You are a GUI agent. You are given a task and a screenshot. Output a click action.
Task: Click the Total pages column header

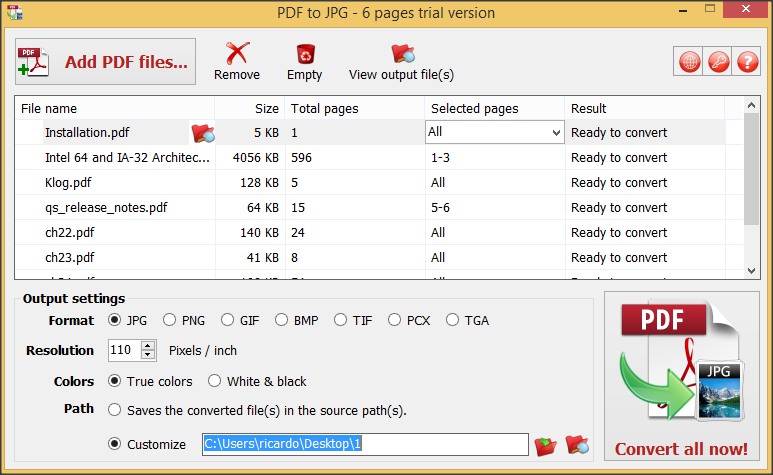coord(354,108)
